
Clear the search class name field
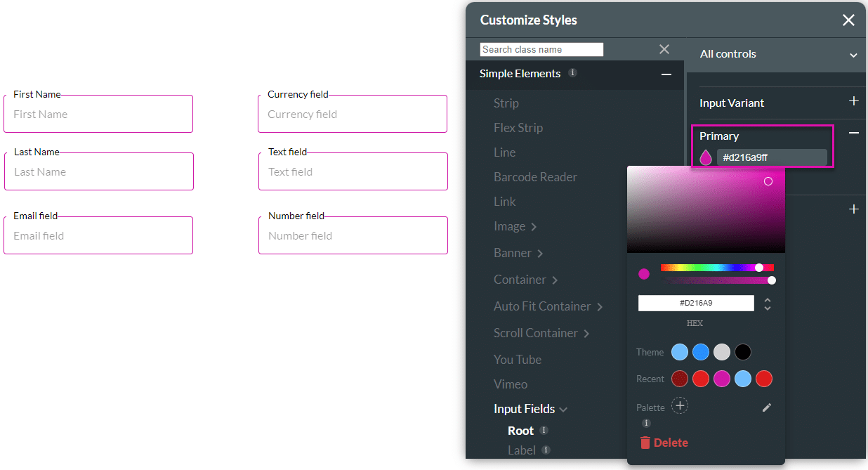pyautogui.click(x=664, y=49)
